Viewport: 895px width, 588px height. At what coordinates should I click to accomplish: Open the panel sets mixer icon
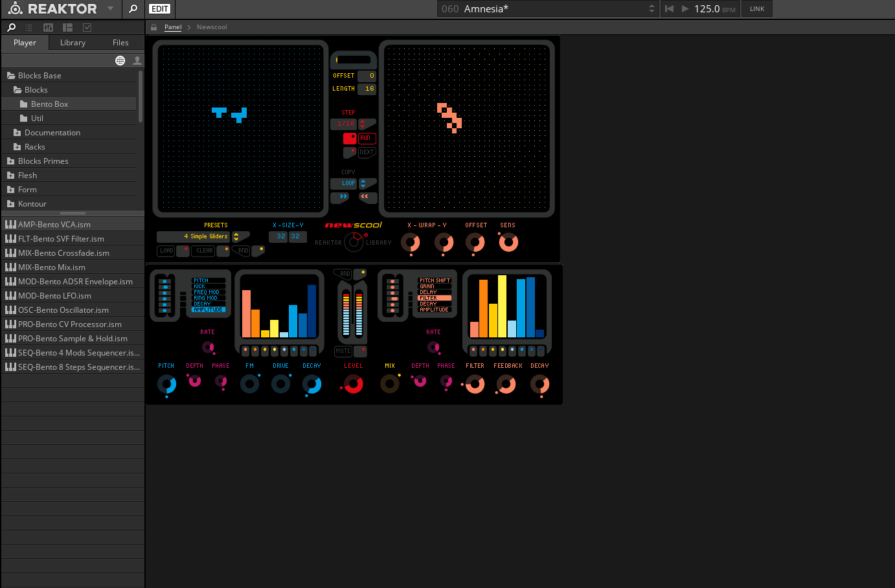(48, 27)
